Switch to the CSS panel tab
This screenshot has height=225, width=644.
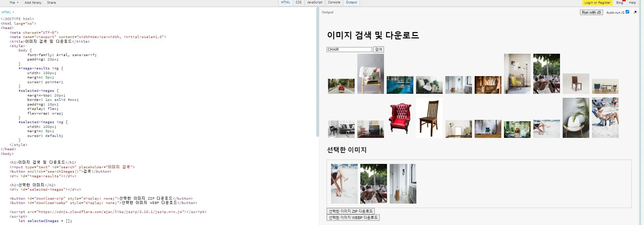298,2
